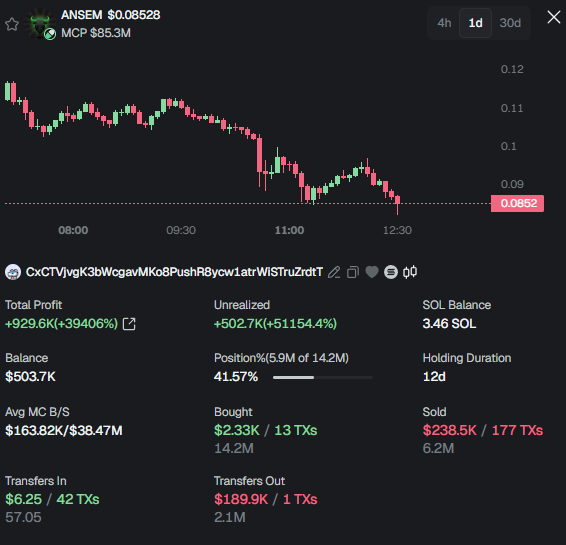Copy the wallet address
Screen dimensions: 566x545
click(x=353, y=272)
